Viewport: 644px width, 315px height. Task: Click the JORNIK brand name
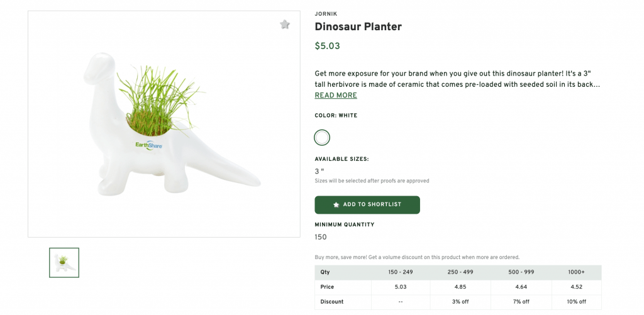326,14
